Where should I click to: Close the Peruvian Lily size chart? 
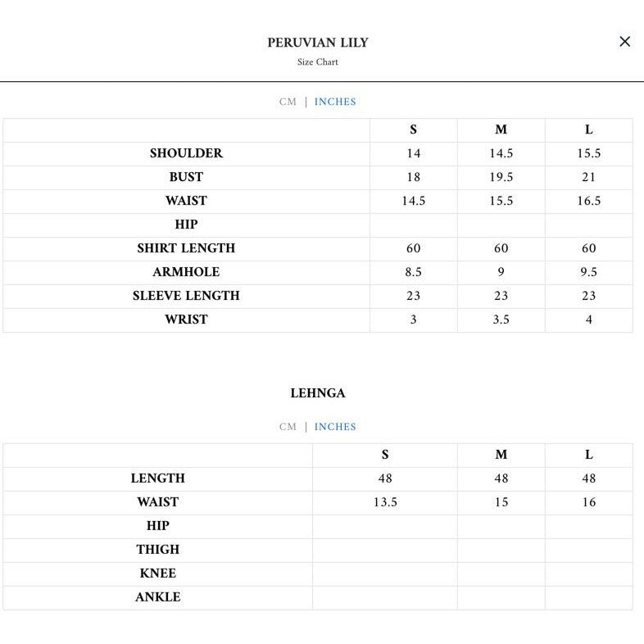click(x=624, y=42)
